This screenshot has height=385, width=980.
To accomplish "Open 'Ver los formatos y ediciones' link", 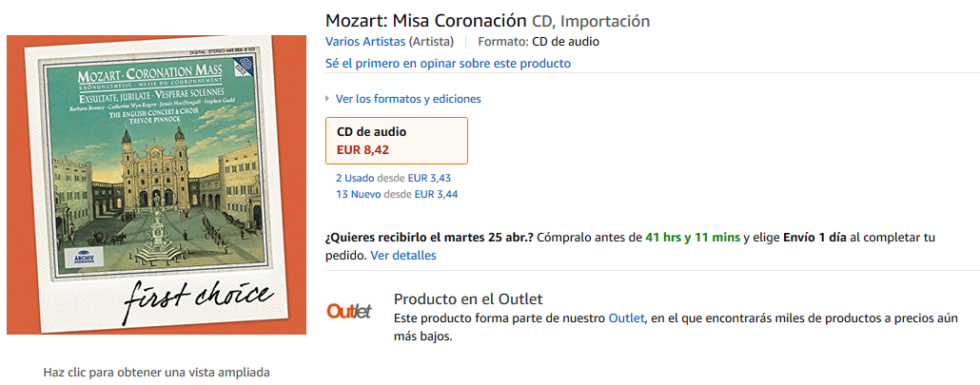I will (x=408, y=99).
